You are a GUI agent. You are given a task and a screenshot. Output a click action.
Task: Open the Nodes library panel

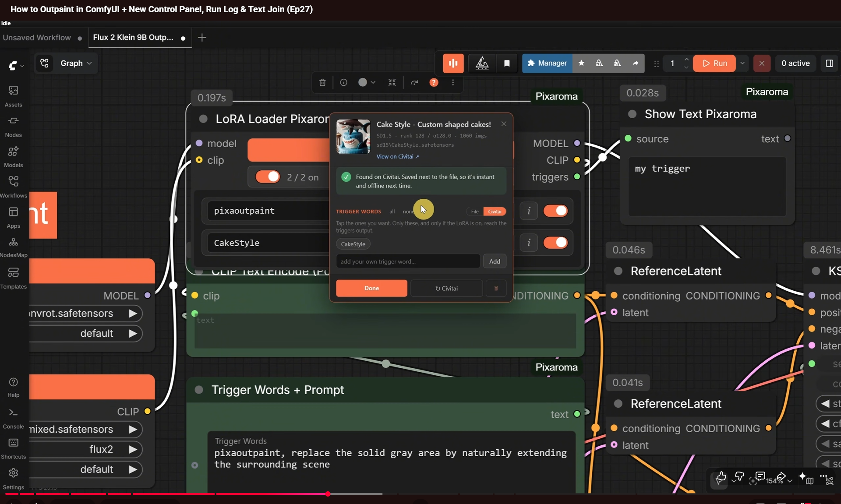click(x=14, y=126)
